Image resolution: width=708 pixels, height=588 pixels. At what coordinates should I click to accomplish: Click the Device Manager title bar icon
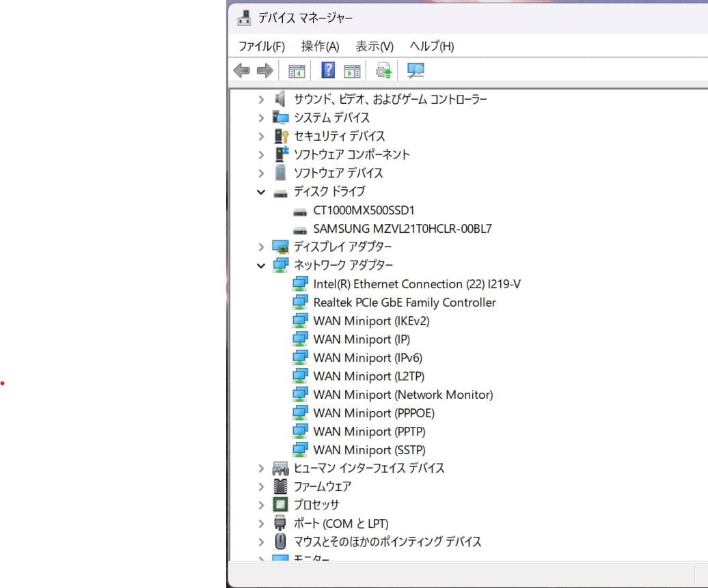pos(244,17)
